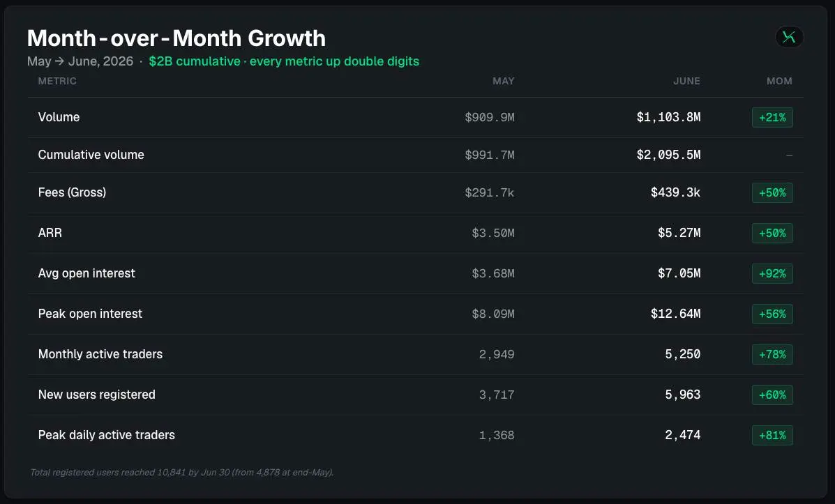Click the METRIC column header
Screen dimensions: 835x504
click(57, 81)
